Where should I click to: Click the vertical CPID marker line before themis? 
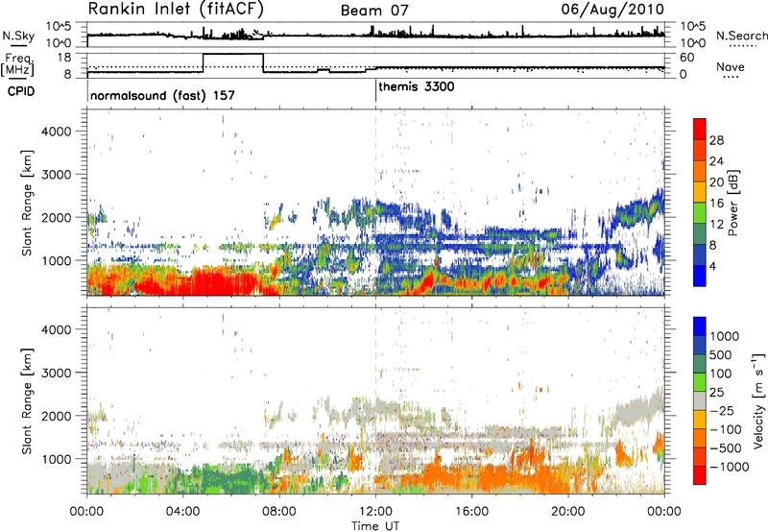point(375,90)
